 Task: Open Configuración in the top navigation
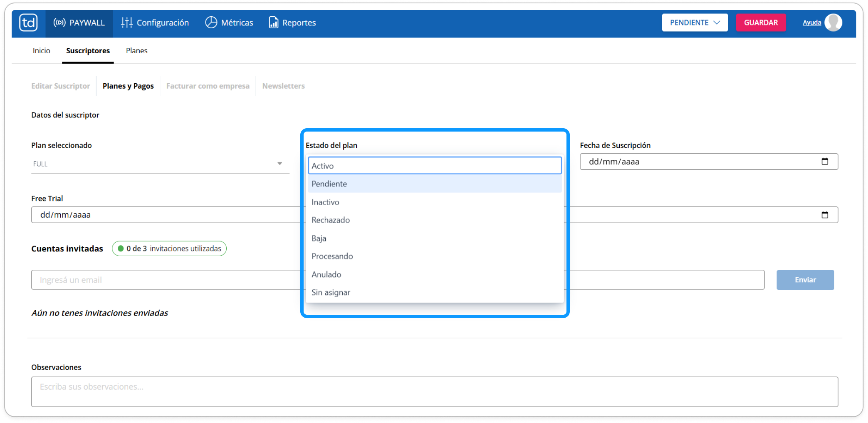pyautogui.click(x=155, y=23)
